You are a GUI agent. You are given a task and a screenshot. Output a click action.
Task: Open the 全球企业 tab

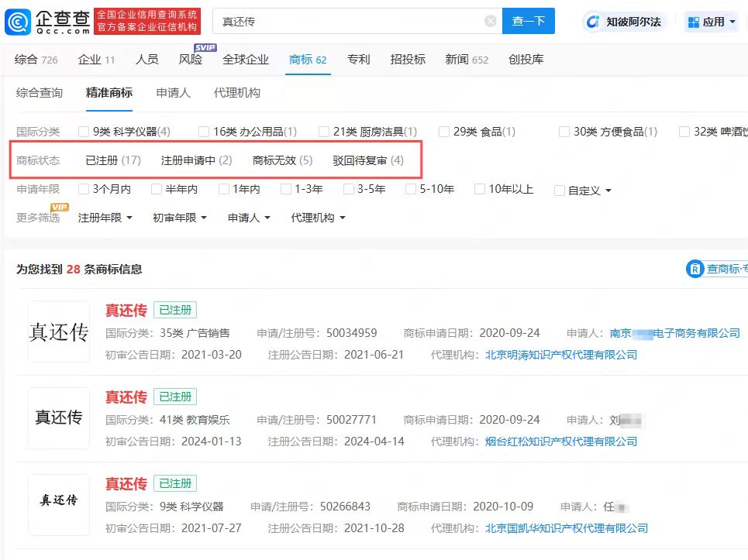coord(246,60)
